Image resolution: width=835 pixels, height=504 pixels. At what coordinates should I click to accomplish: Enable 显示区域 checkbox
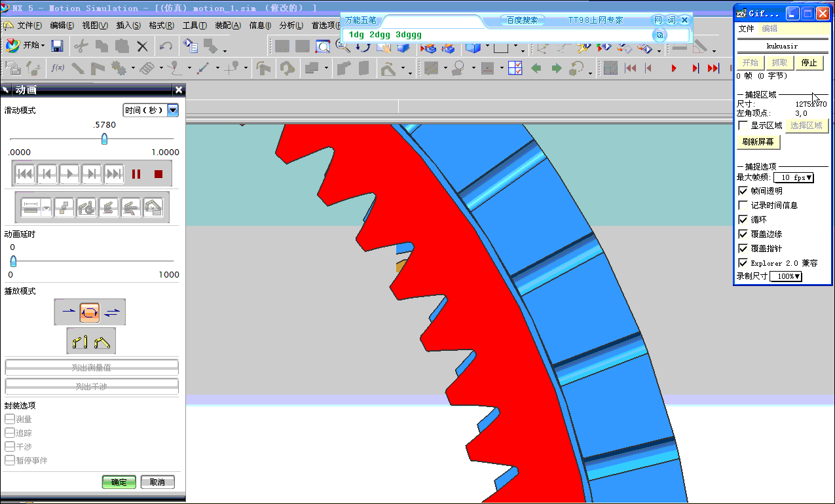point(743,125)
